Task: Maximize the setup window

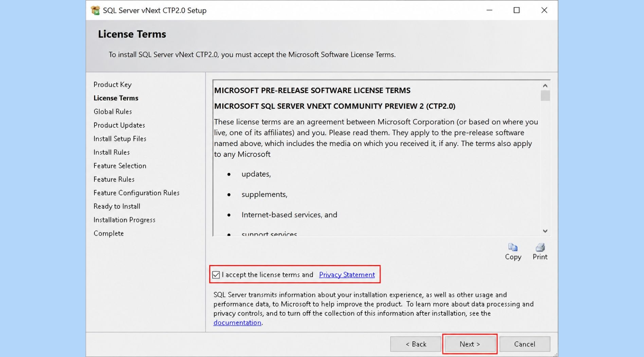Action: pyautogui.click(x=517, y=10)
